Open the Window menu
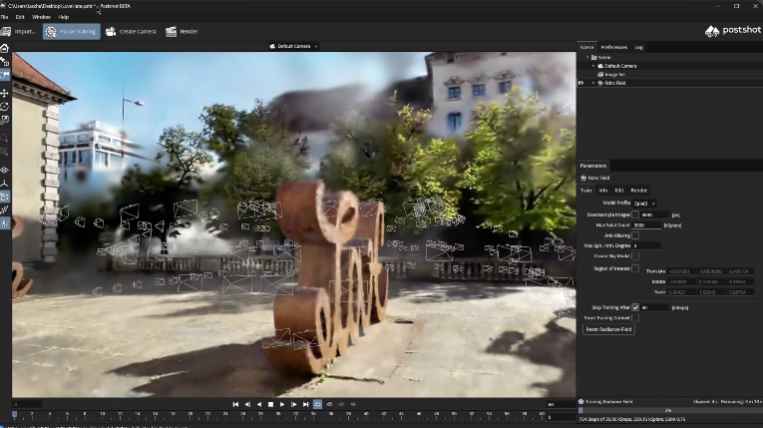763x428 pixels. point(41,17)
